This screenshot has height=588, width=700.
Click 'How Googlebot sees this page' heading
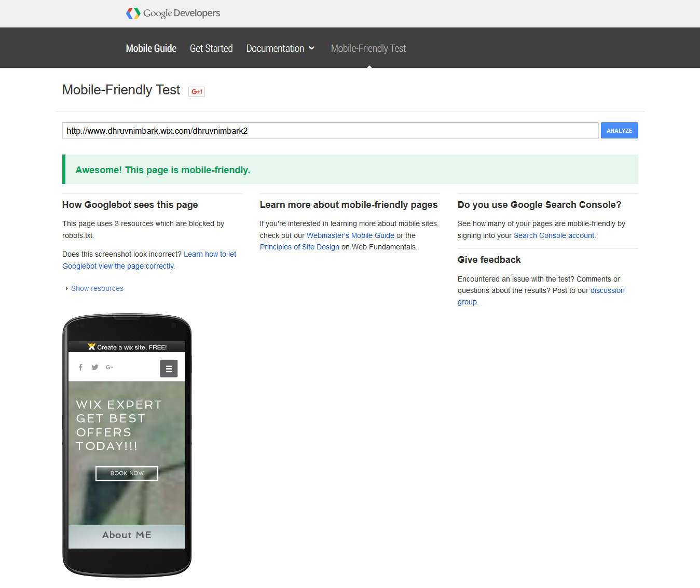tap(130, 205)
